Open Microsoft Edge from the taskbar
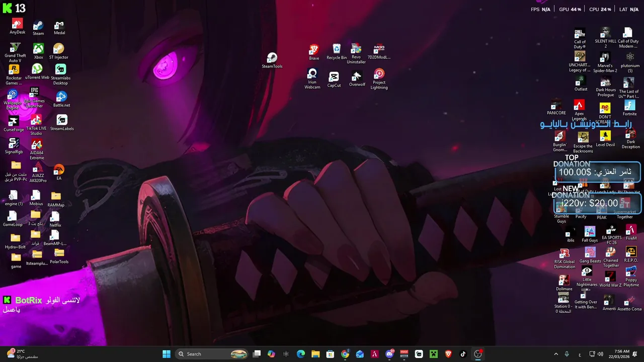The width and height of the screenshot is (644, 362). click(300, 354)
